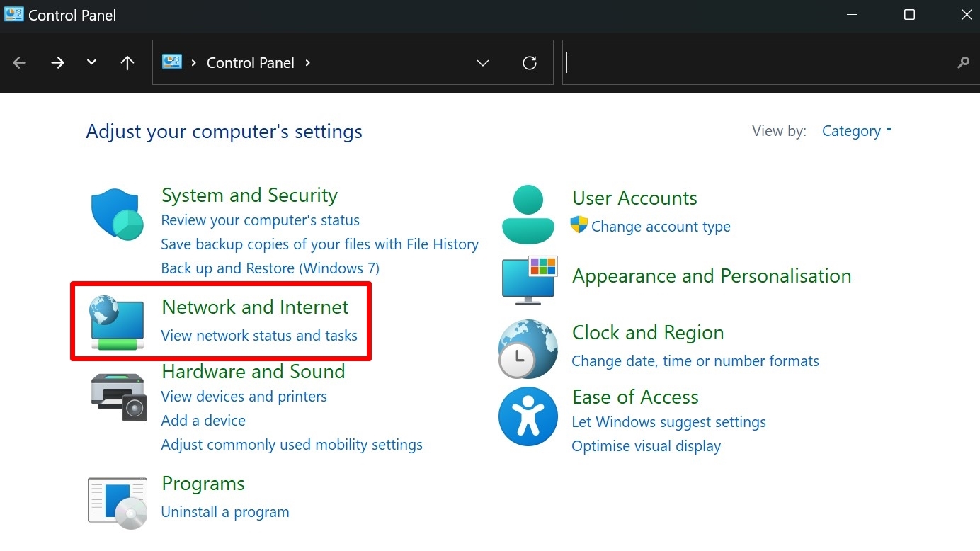Open the System and Security shield icon

point(118,215)
